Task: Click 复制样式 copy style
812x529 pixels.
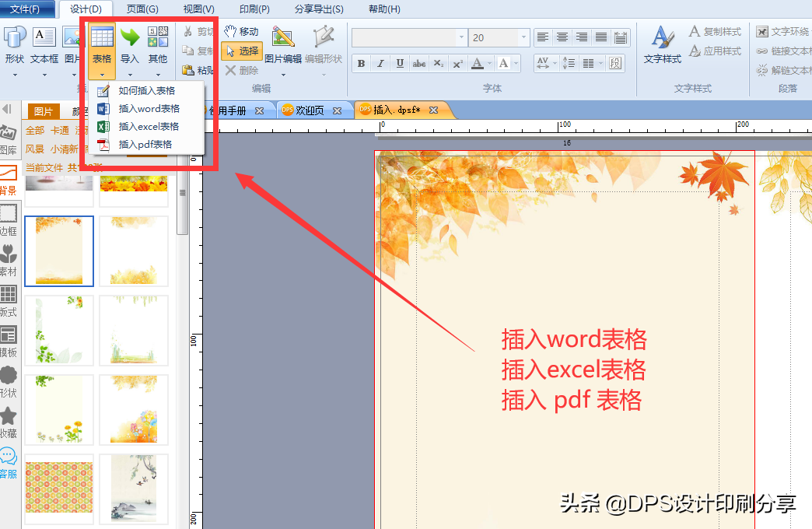Action: 715,32
